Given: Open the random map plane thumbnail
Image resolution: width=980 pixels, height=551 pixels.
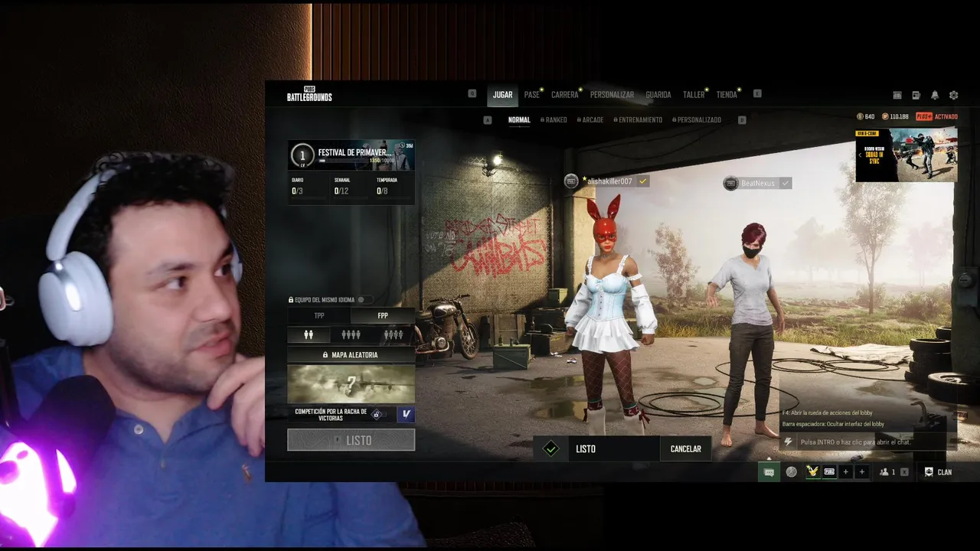Looking at the screenshot, I should (351, 383).
